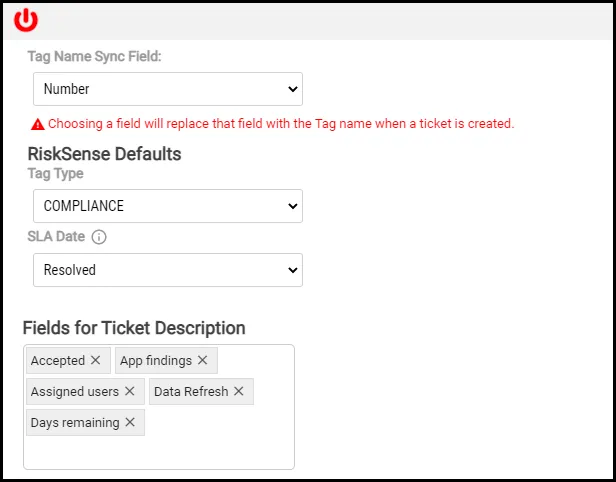616x482 pixels.
Task: Click the SLA Date info icon
Action: tap(99, 237)
